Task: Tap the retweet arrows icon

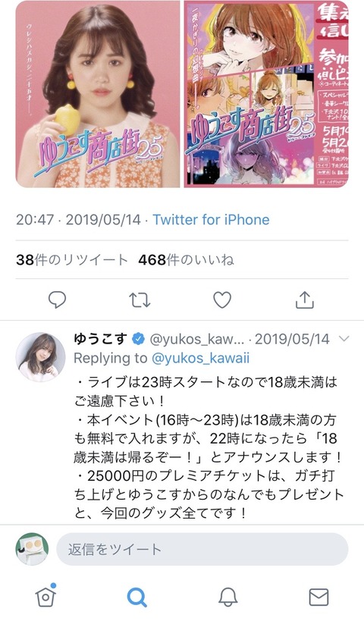Action: click(x=140, y=300)
